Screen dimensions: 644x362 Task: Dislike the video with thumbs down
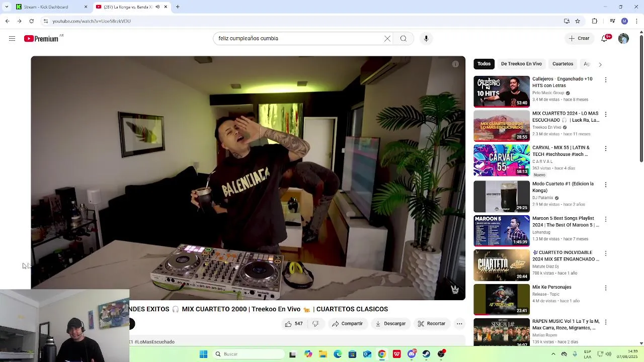tap(315, 324)
